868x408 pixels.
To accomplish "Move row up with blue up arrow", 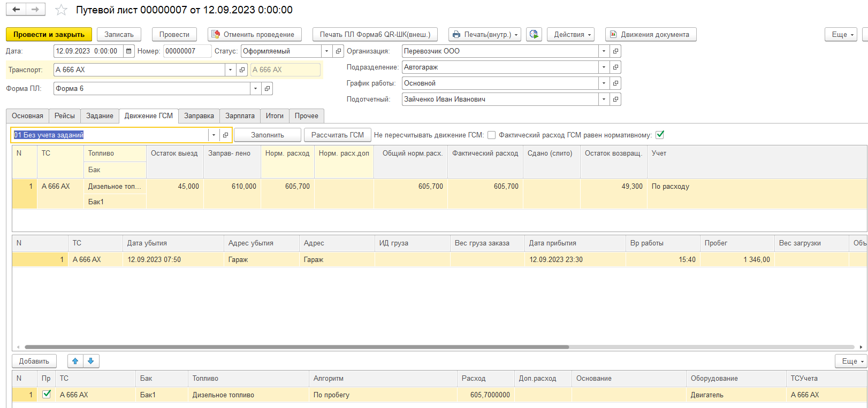I will click(75, 361).
